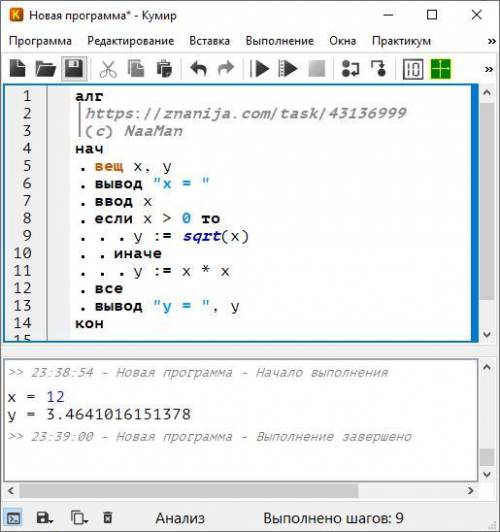Image resolution: width=500 pixels, height=532 pixels.
Task: Open the Вставка menu
Action: click(209, 41)
